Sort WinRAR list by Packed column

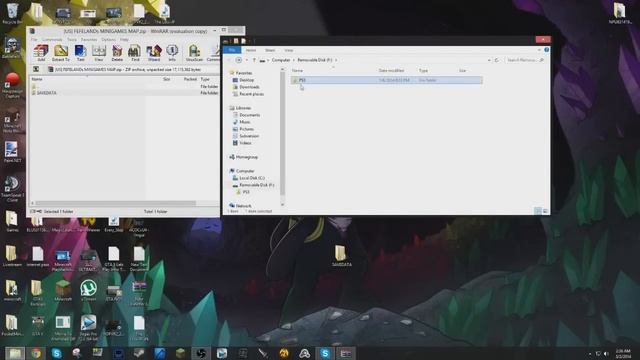(190, 79)
